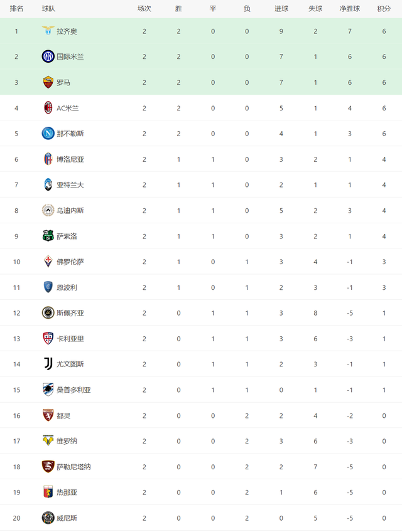Select the AC Milan (AC米兰) crest

tap(48, 108)
